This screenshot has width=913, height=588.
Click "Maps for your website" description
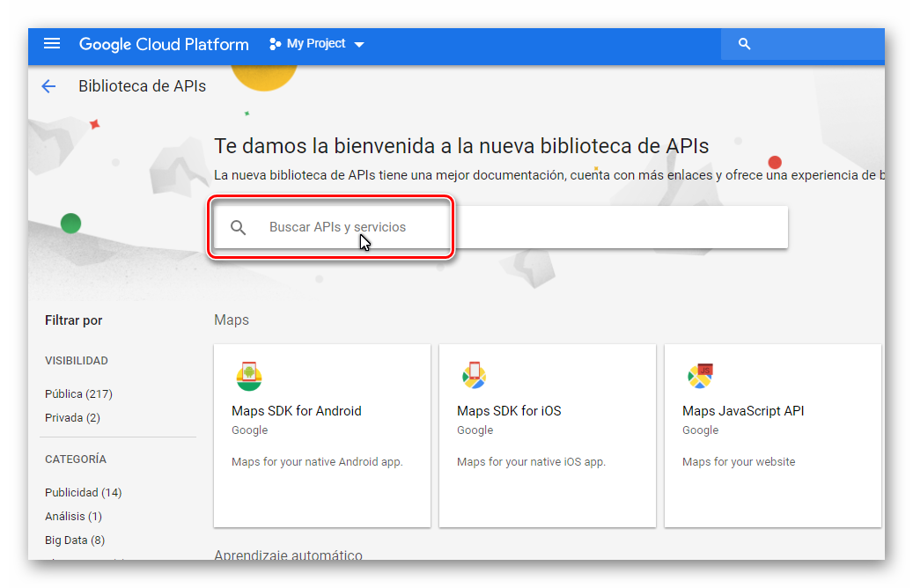[739, 461]
